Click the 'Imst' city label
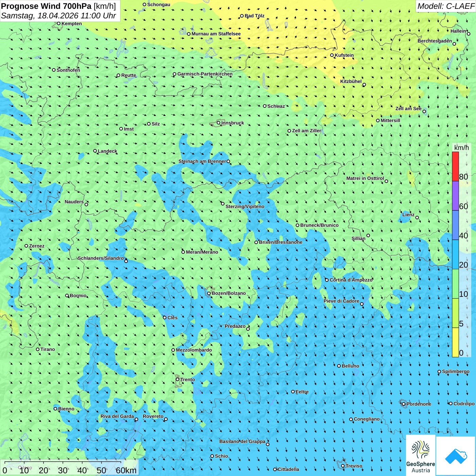This screenshot has width=476, height=476. (x=129, y=129)
